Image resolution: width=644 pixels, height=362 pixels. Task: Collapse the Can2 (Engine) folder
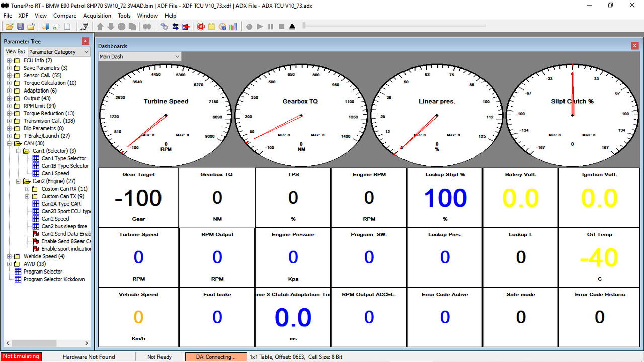coord(18,181)
